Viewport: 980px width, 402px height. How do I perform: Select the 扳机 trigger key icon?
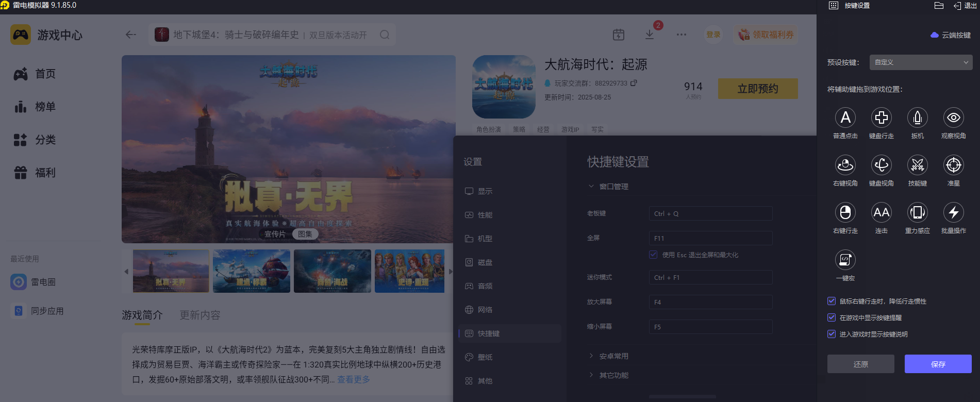pyautogui.click(x=917, y=118)
